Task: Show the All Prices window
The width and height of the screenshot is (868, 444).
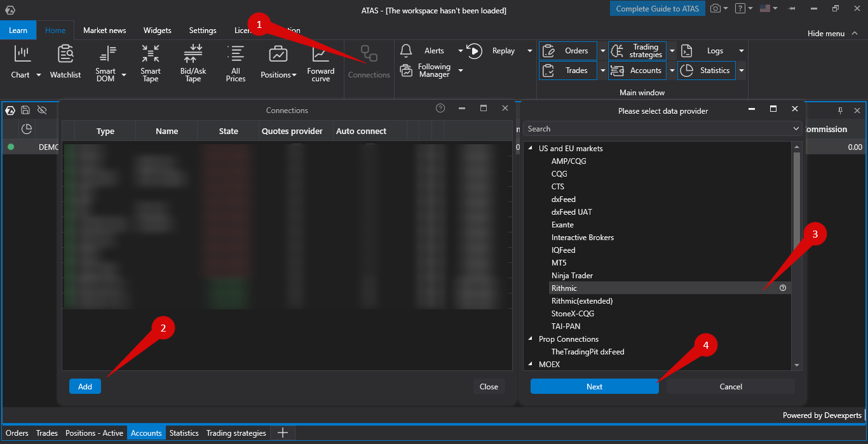Action: pos(236,62)
